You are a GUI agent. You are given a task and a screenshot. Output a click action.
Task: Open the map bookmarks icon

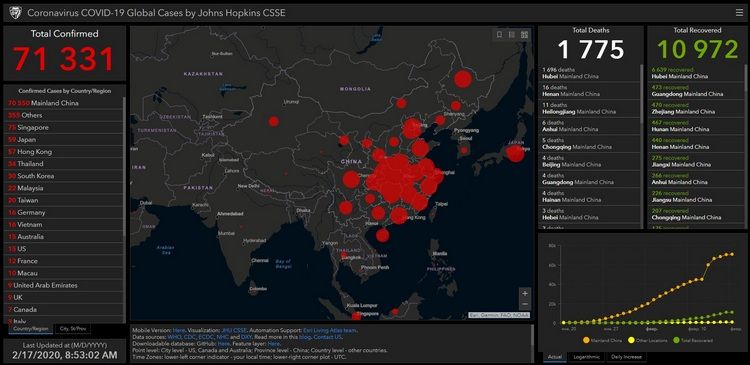[499, 34]
